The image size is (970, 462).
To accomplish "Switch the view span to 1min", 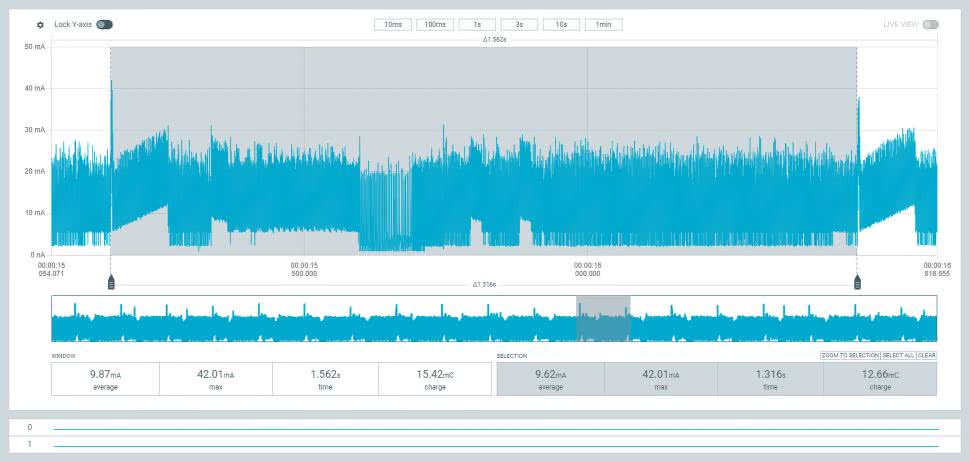I will (603, 25).
